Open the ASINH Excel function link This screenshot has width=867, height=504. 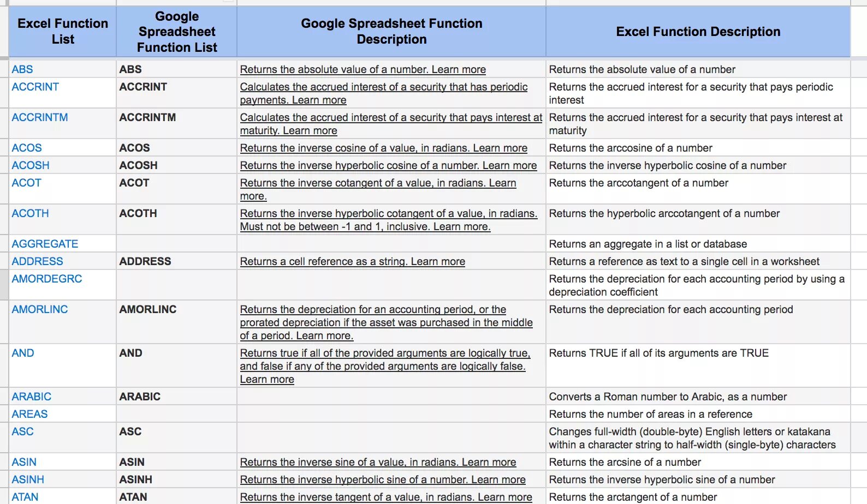coord(28,479)
